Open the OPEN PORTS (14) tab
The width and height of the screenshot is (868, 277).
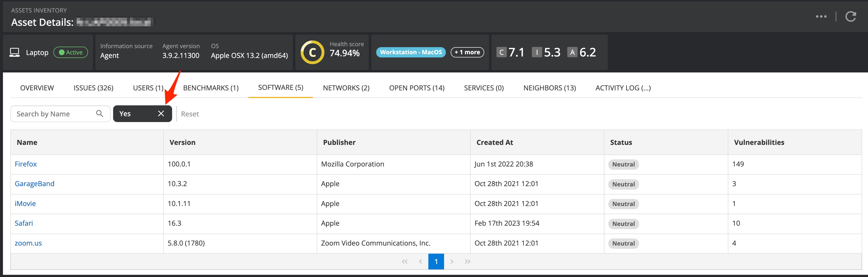pyautogui.click(x=417, y=88)
